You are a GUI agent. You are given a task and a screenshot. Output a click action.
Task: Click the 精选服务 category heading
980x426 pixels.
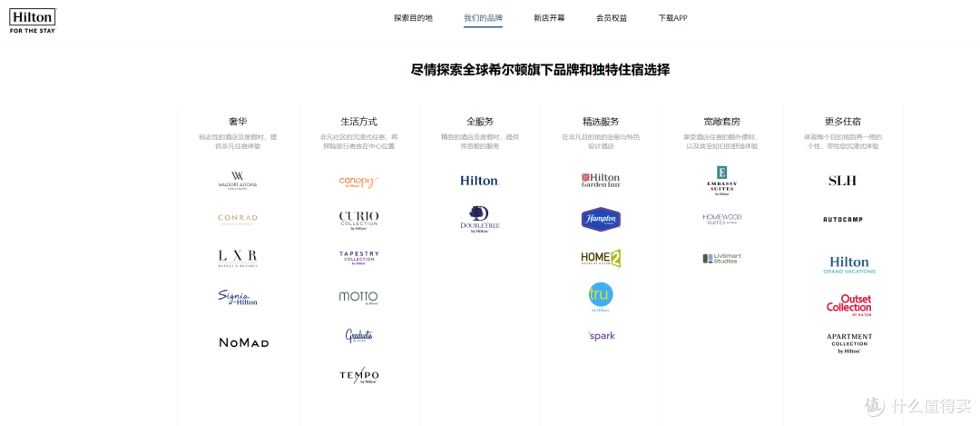(601, 122)
